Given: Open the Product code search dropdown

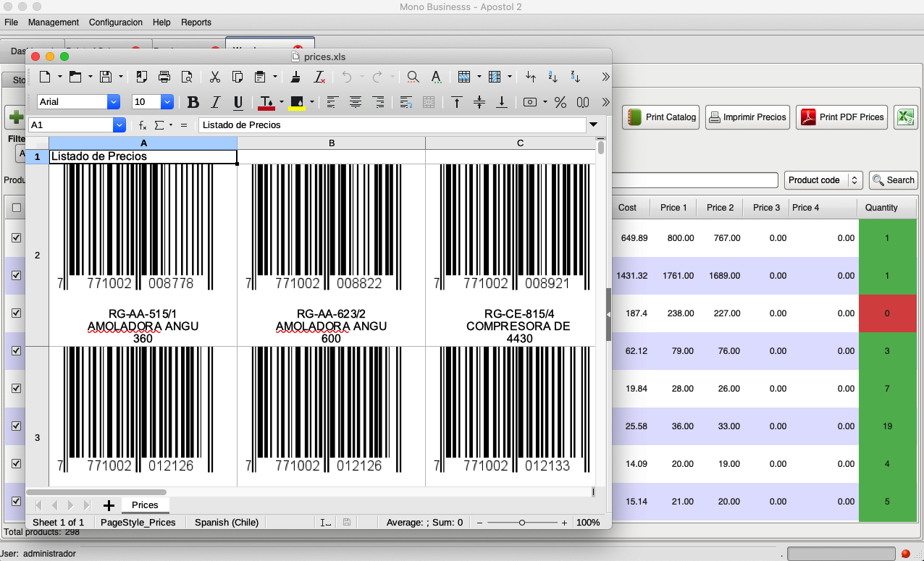Looking at the screenshot, I should click(x=823, y=180).
